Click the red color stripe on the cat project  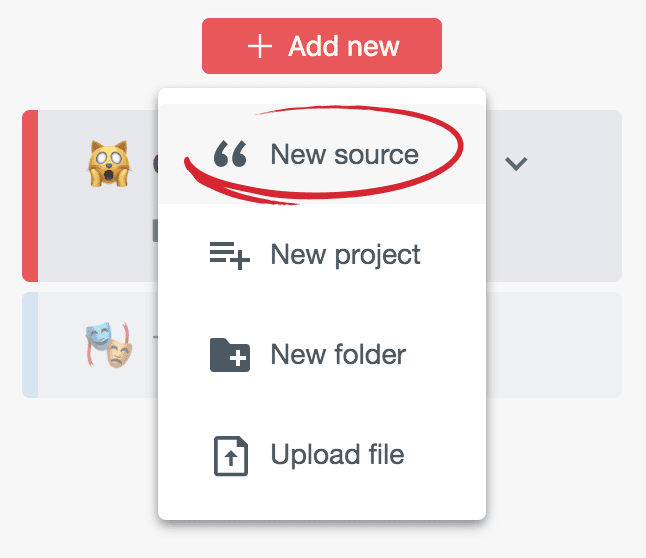30,196
